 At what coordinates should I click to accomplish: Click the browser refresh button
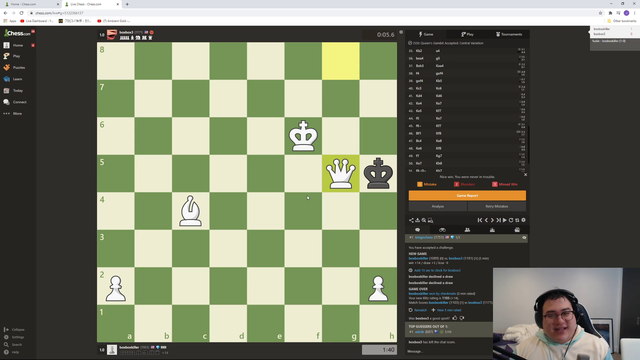(x=22, y=13)
